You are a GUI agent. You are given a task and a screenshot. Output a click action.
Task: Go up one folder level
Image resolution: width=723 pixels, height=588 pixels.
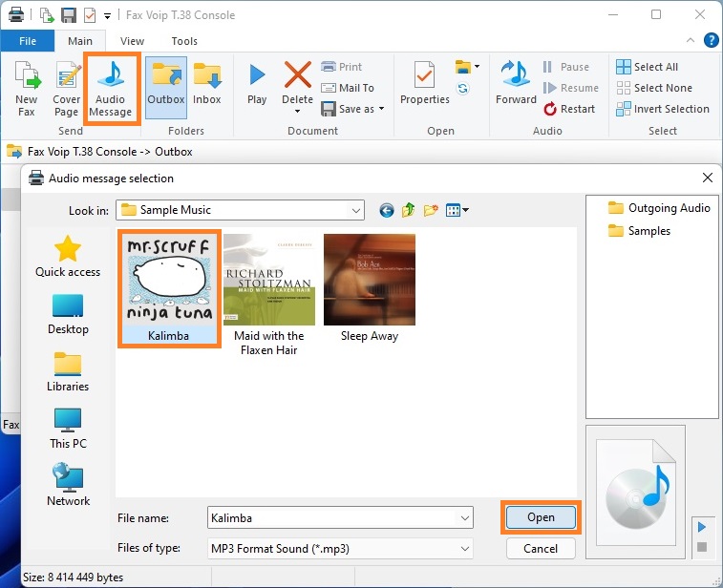408,211
